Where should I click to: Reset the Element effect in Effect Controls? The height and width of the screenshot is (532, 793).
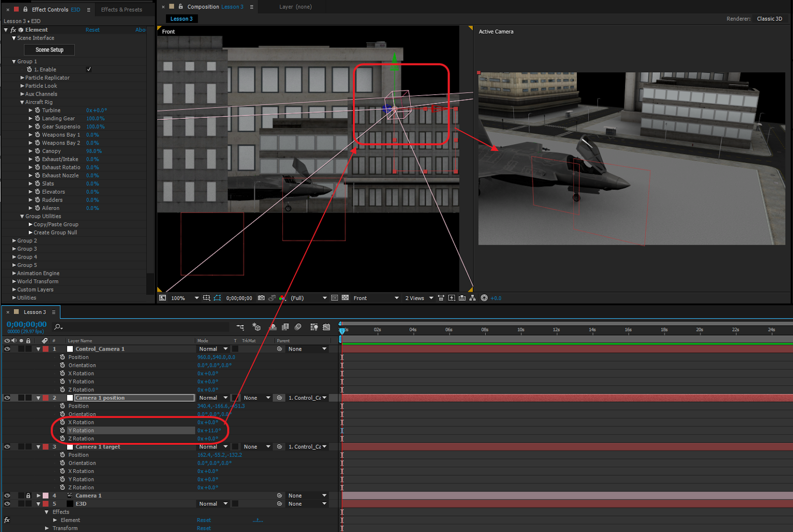[92, 30]
